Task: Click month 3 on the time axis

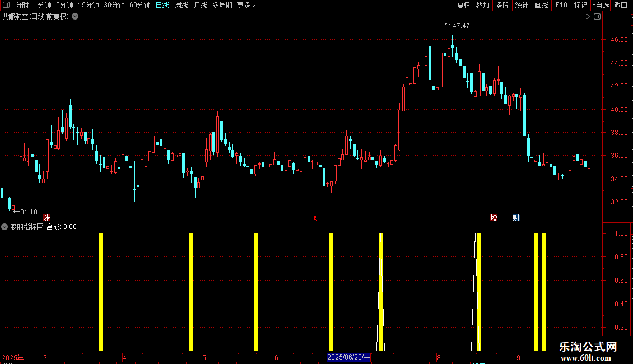Action: 45,357
